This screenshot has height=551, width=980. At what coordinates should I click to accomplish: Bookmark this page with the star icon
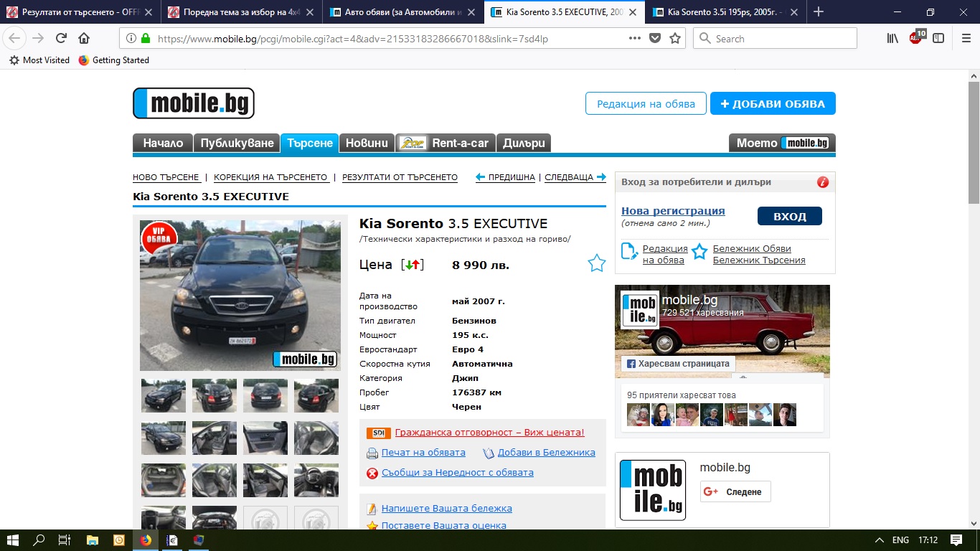pyautogui.click(x=675, y=39)
